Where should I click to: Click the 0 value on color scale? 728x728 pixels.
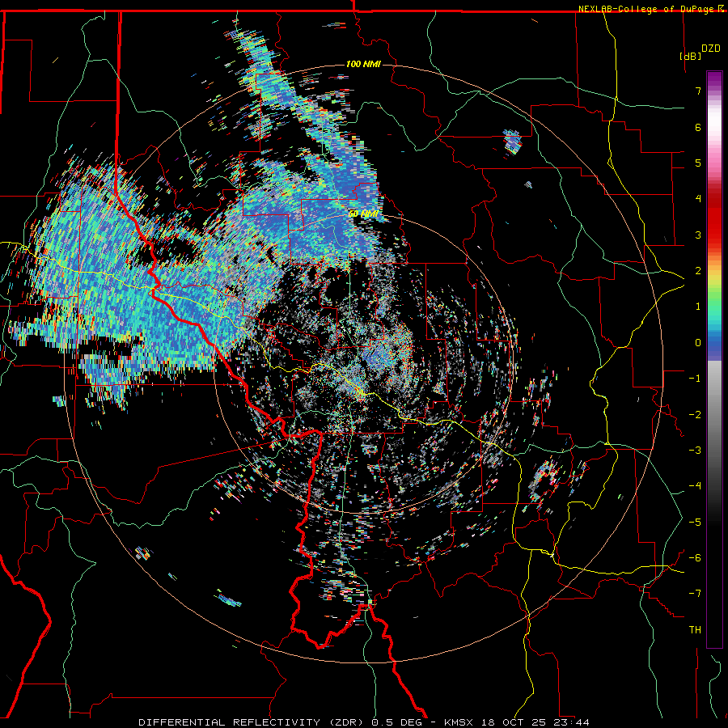698,343
